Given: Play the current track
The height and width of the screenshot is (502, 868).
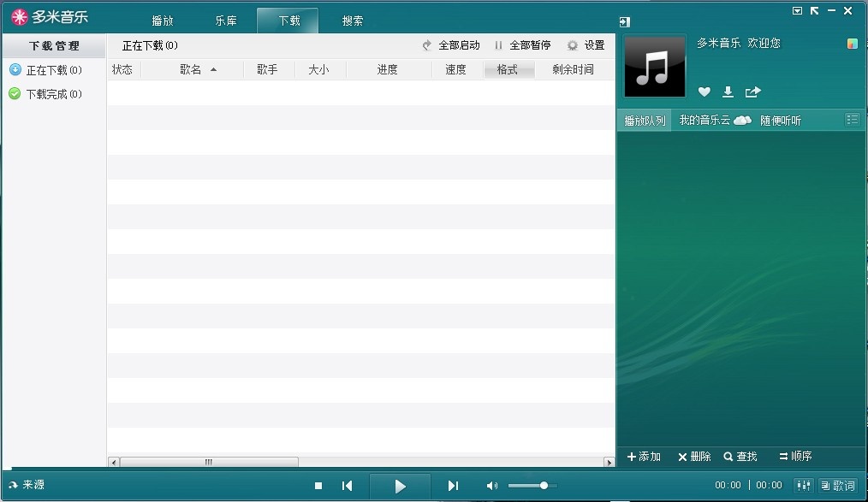Looking at the screenshot, I should [400, 486].
